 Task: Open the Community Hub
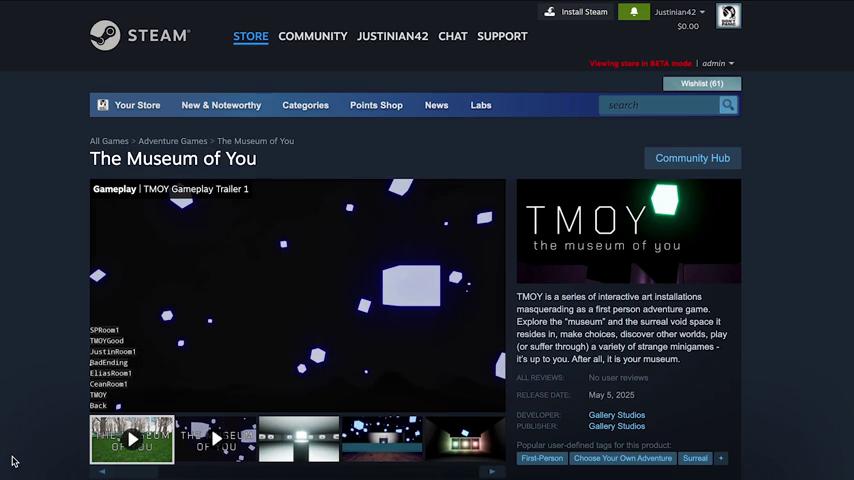[x=692, y=158]
